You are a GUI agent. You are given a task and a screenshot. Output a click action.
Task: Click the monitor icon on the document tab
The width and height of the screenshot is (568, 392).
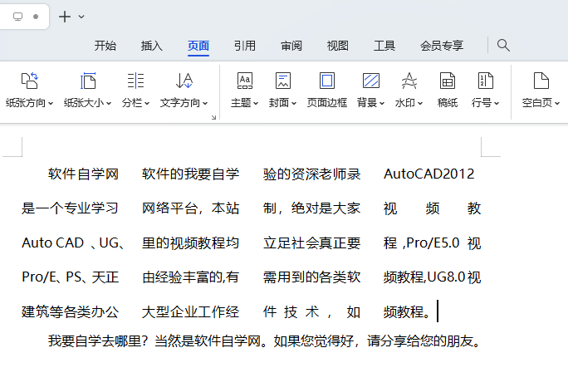[17, 17]
